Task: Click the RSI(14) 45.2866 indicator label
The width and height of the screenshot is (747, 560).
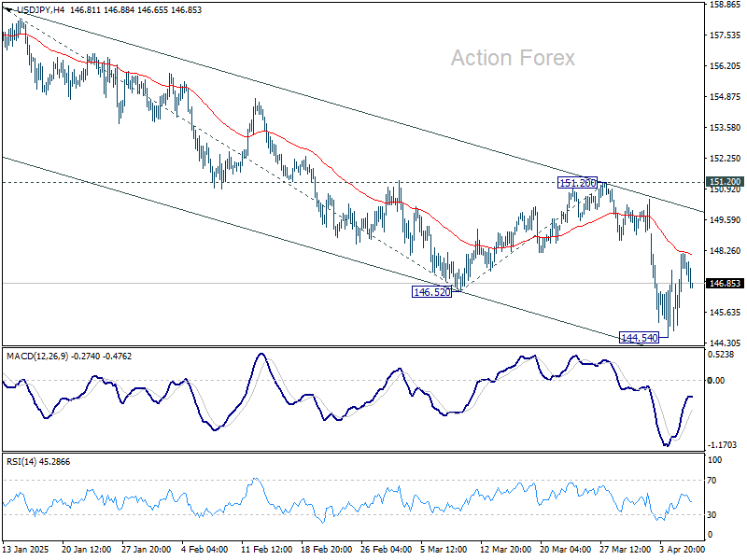Action: click(x=38, y=461)
